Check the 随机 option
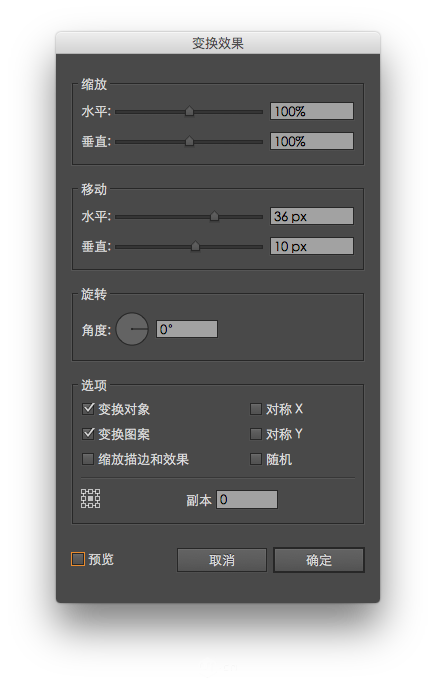The height and width of the screenshot is (683, 436). 256,459
